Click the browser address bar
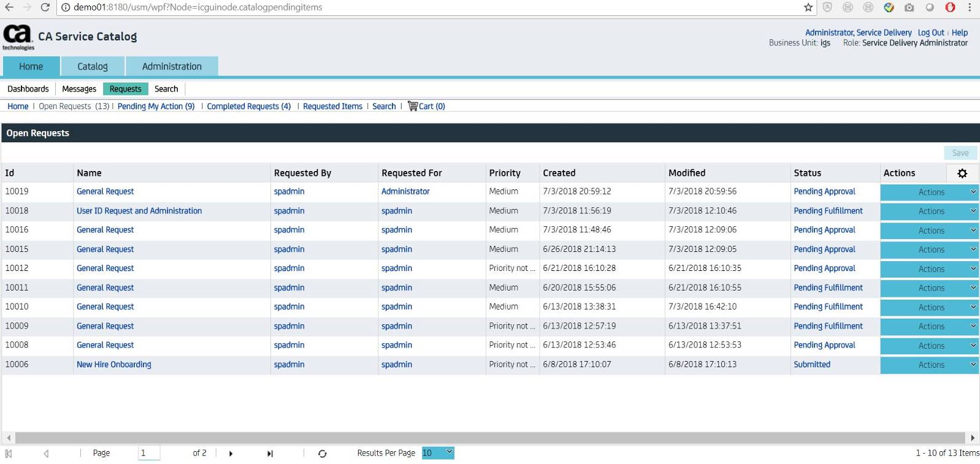The width and height of the screenshot is (980, 464). click(429, 7)
